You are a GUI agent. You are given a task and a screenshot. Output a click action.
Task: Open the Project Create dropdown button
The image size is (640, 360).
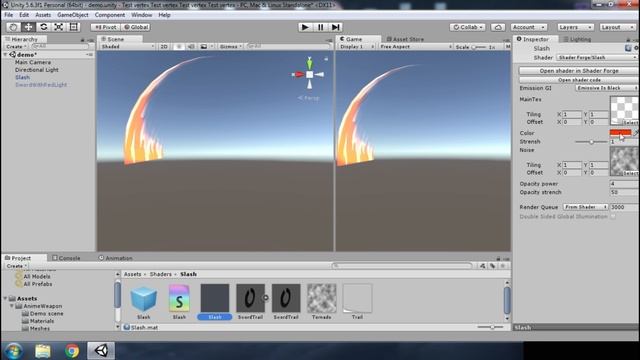[16, 266]
